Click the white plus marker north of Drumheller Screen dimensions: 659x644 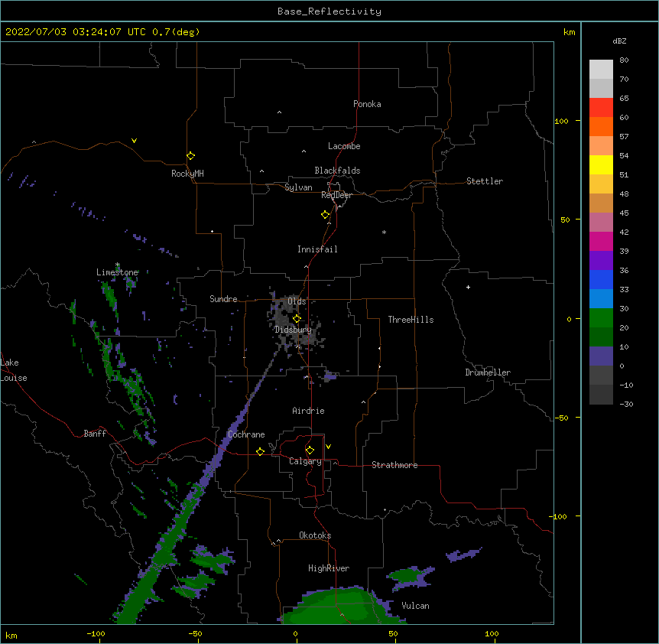point(468,287)
